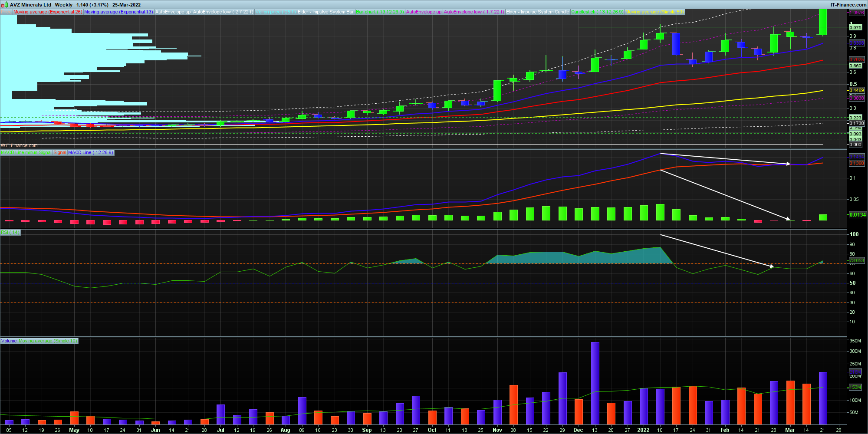Viewport: 868px width, 434px height.
Task: Click the latest green candle at Mar 21
Action: [x=822, y=22]
